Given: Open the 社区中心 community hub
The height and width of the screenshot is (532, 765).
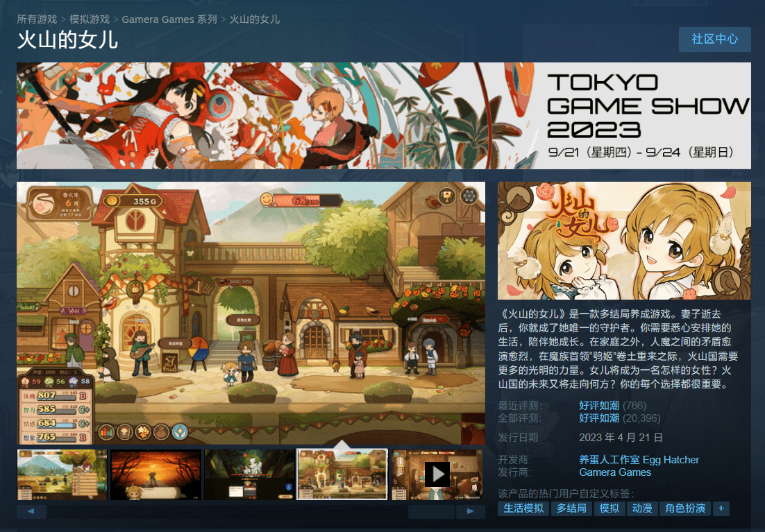Looking at the screenshot, I should point(714,39).
